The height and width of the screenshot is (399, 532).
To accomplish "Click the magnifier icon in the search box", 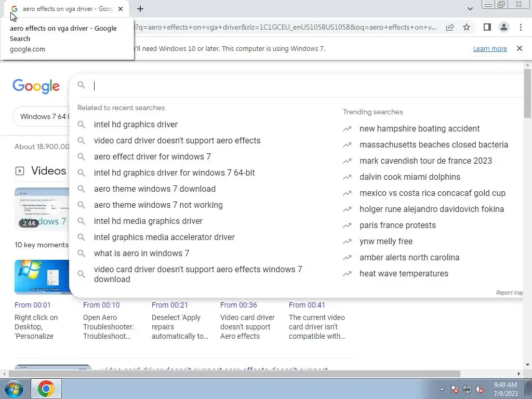I will pos(82,85).
